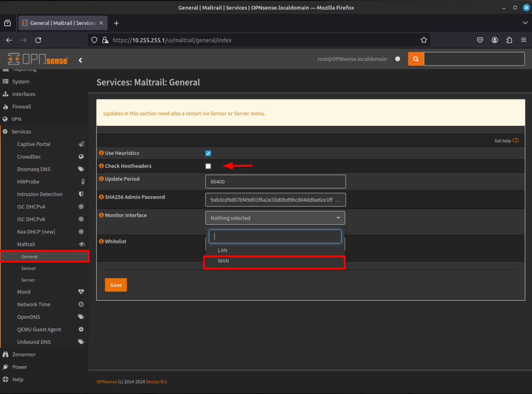Click the OPNsense top search field
This screenshot has width=532, height=394.
pos(474,59)
